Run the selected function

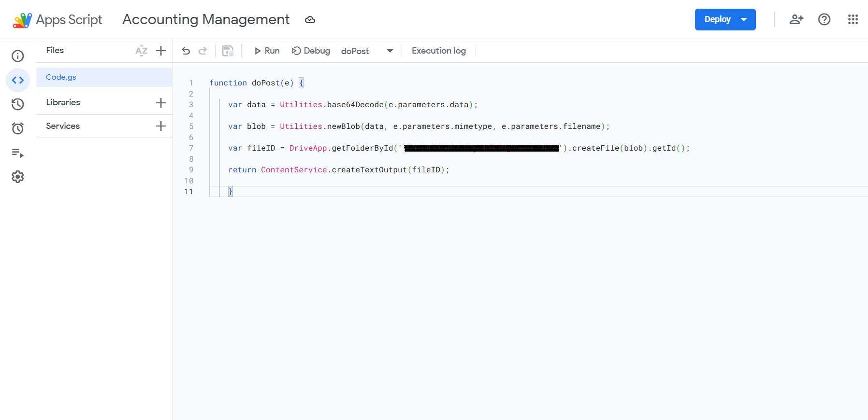point(267,51)
